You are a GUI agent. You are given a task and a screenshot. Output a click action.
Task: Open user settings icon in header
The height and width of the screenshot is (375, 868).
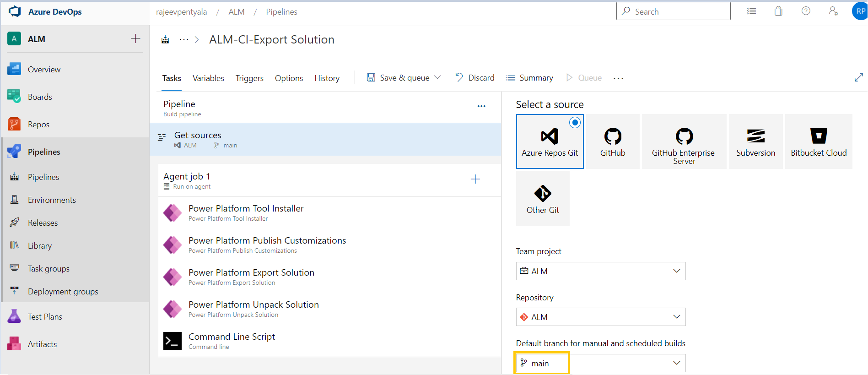tap(833, 11)
